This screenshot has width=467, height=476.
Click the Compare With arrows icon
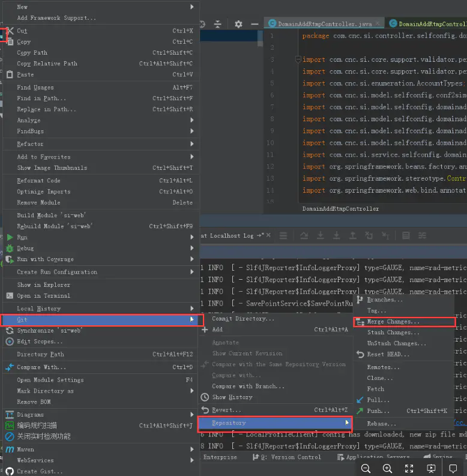tap(10, 367)
